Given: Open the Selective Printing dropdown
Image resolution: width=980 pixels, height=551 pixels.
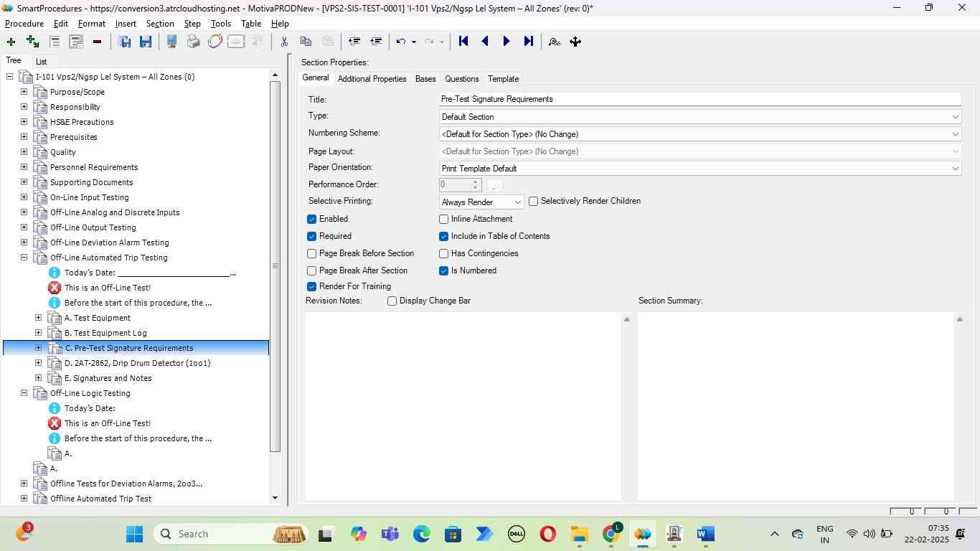Looking at the screenshot, I should point(481,202).
